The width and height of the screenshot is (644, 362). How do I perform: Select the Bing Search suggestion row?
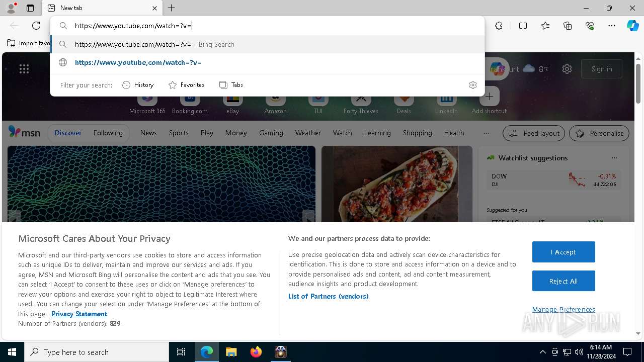[x=267, y=44]
